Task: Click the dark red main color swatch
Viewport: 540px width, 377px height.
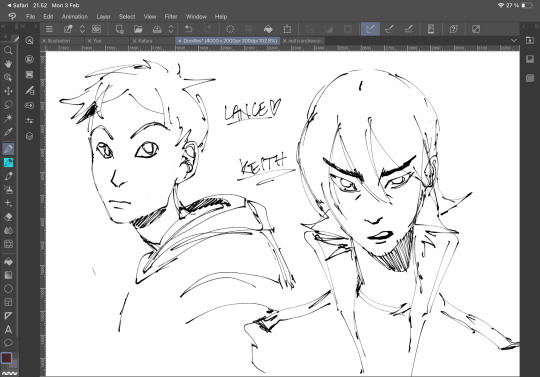Action: 7,358
